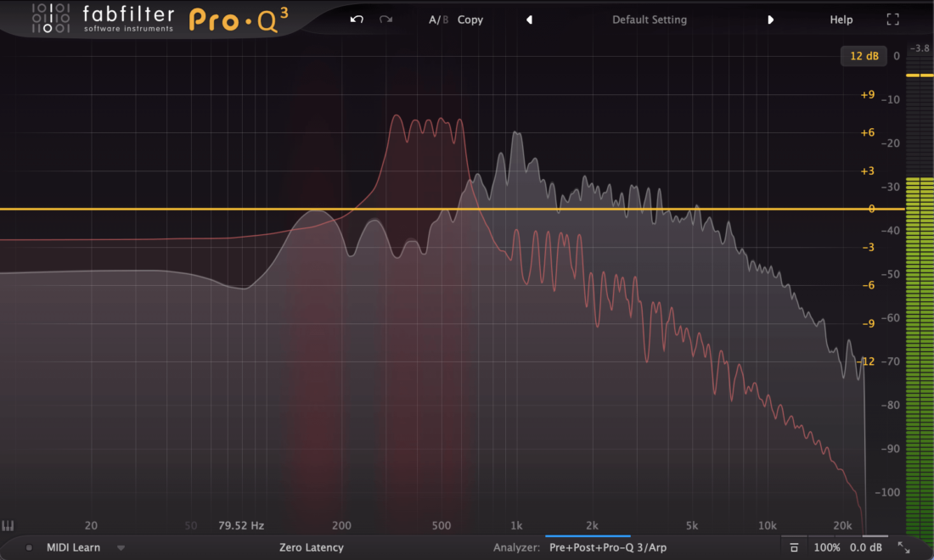Click the resize interface arrows icon
Image resolution: width=934 pixels, height=560 pixels.
[903, 547]
